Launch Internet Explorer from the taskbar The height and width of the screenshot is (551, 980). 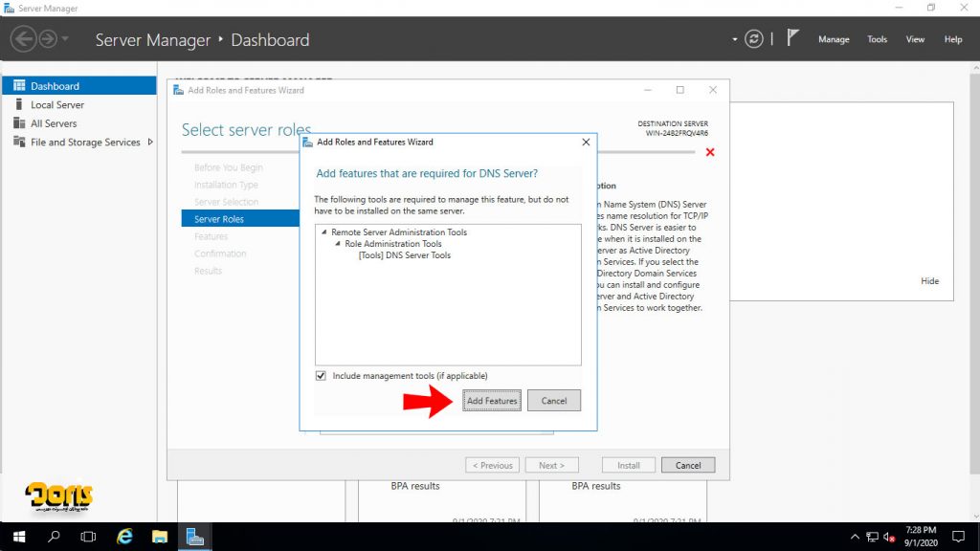click(124, 537)
